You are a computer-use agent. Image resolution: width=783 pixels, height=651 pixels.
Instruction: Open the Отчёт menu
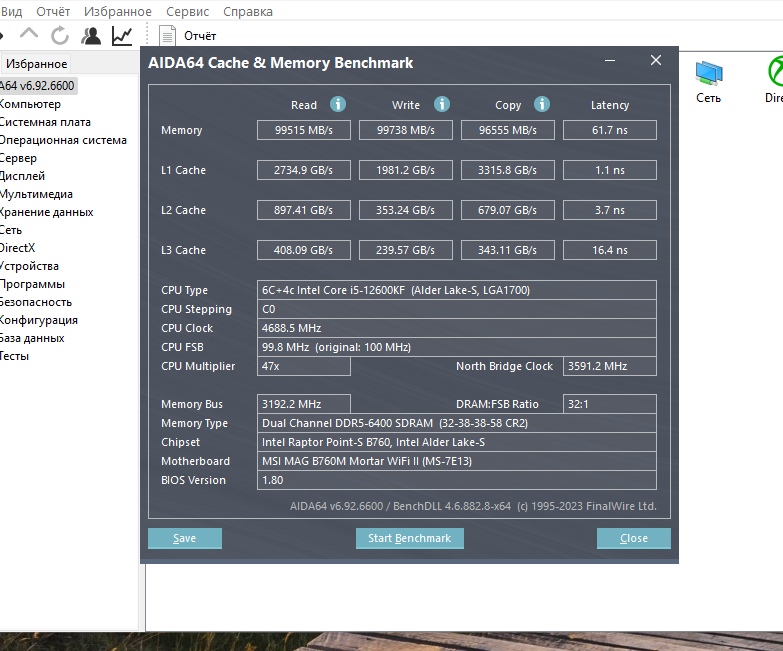53,11
